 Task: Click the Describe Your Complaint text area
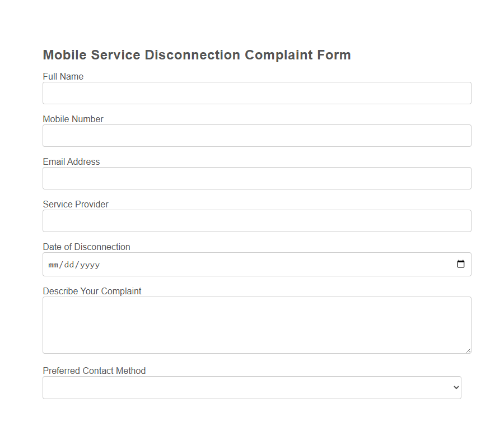pyautogui.click(x=256, y=325)
